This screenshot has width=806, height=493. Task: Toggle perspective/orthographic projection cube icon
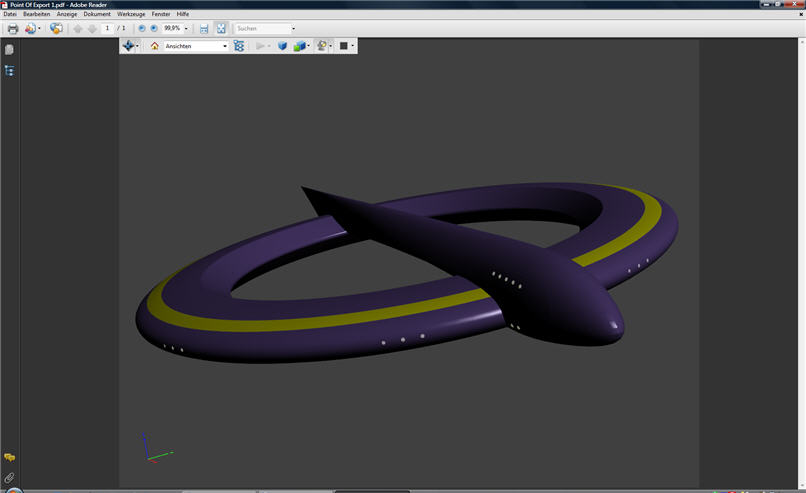tap(282, 46)
